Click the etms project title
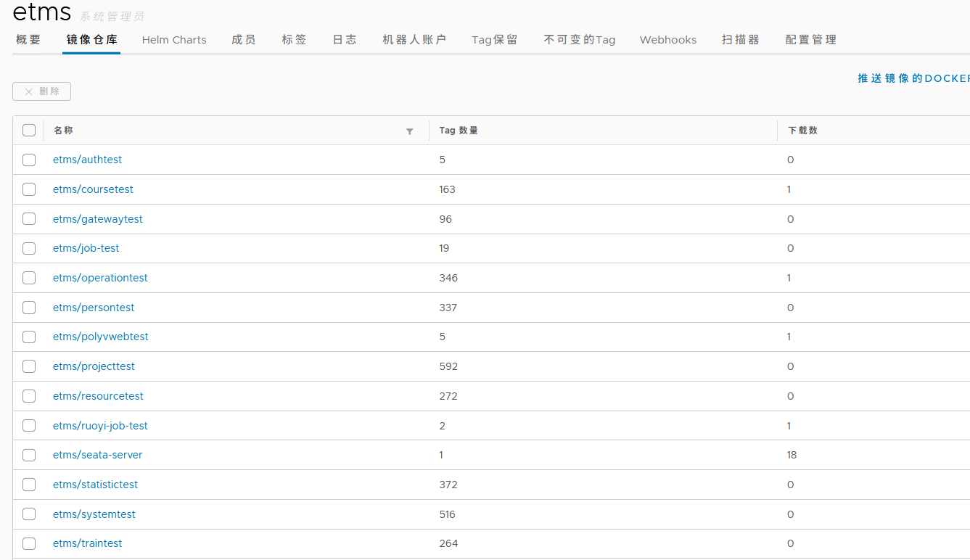 tap(42, 12)
